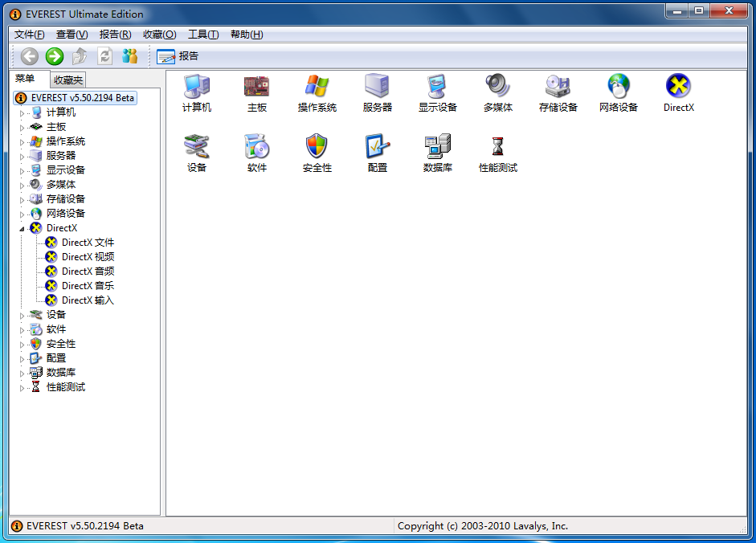756x543 pixels.
Task: Open the 数据库 database icon
Action: coord(437,147)
